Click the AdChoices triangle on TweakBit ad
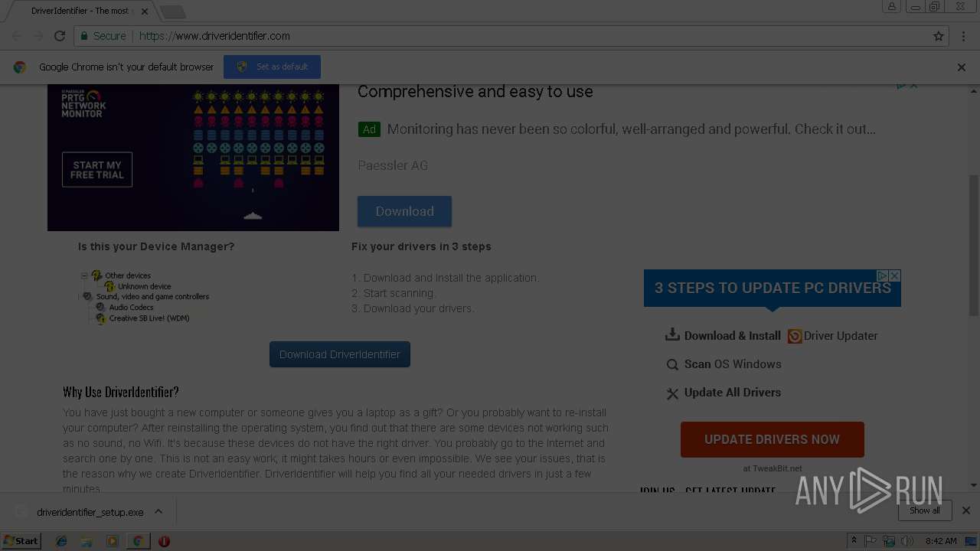Viewport: 980px width, 551px height. tap(882, 275)
